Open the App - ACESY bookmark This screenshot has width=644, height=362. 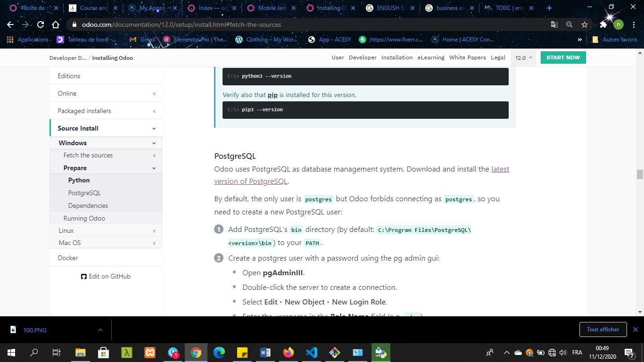coord(330,40)
